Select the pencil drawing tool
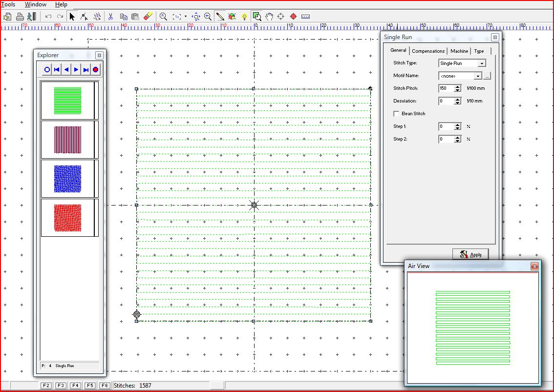This screenshot has height=392, width=554. (x=220, y=17)
